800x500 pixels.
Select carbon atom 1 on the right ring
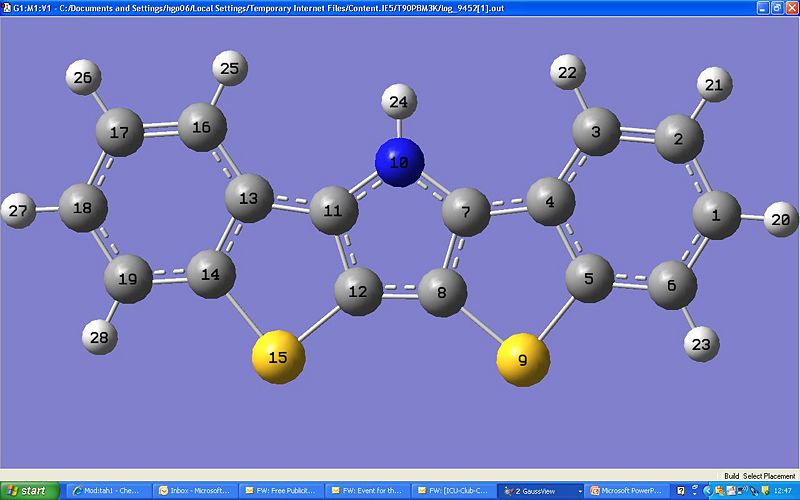coord(716,214)
